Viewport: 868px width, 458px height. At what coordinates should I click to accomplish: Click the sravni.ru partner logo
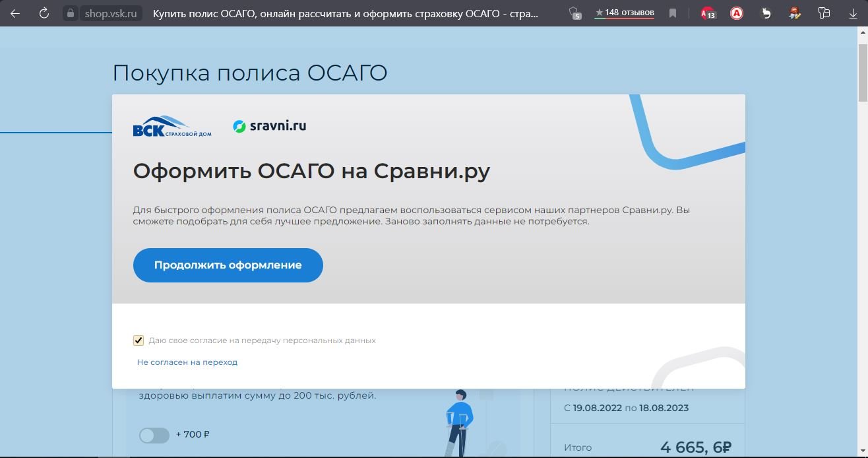click(x=270, y=126)
